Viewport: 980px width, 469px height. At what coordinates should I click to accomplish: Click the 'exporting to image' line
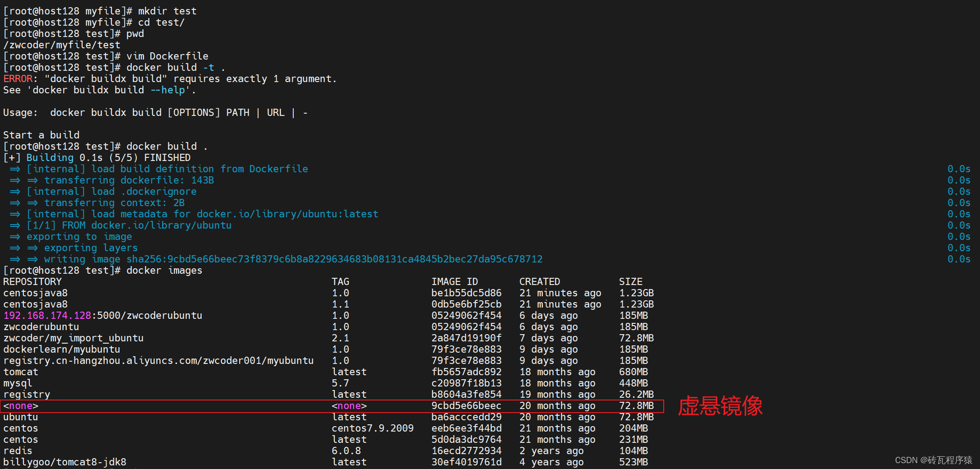pos(71,236)
